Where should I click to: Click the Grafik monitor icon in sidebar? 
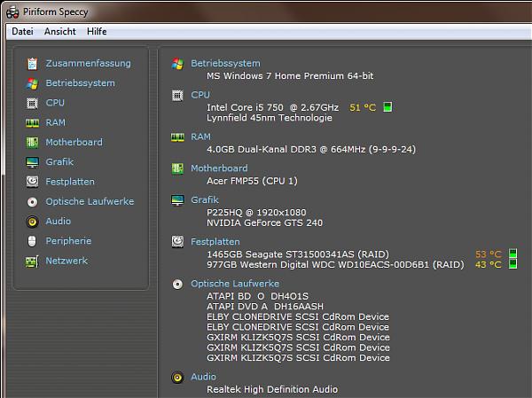(x=32, y=162)
